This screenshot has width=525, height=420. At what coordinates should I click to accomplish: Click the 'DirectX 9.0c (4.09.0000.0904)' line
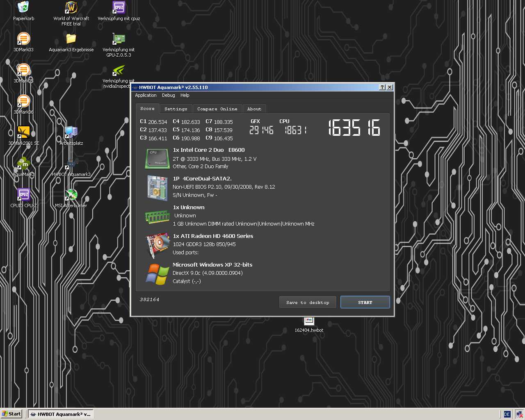[x=208, y=273]
